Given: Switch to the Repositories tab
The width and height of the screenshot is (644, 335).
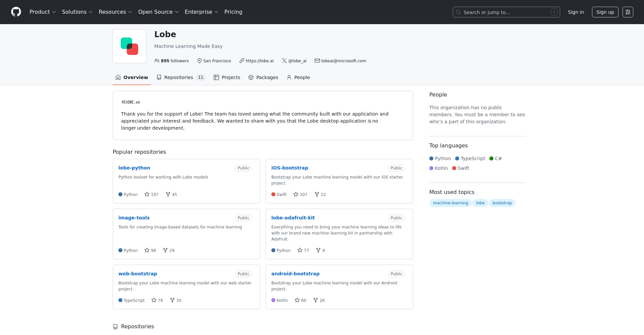Looking at the screenshot, I should pyautogui.click(x=181, y=77).
